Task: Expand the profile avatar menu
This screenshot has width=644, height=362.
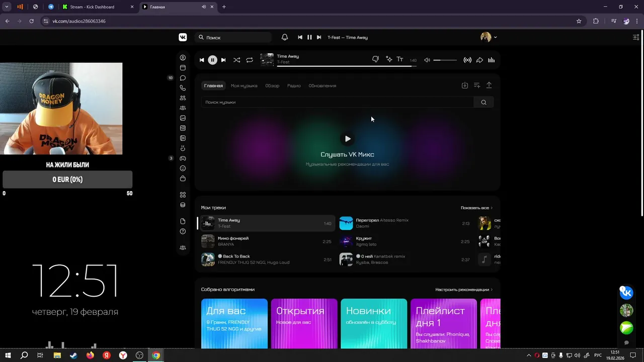Action: pyautogui.click(x=489, y=37)
